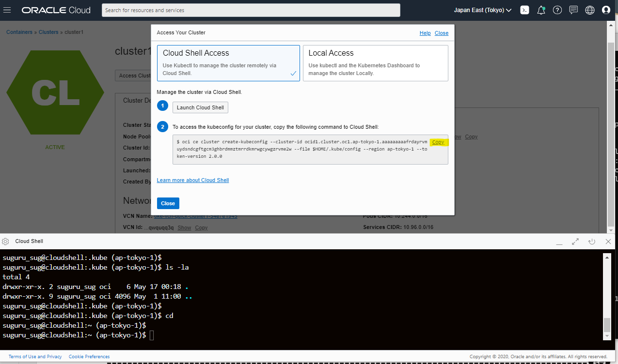Image resolution: width=618 pixels, height=364 pixels.
Task: Click the Close link in dialog header
Action: pyautogui.click(x=442, y=33)
